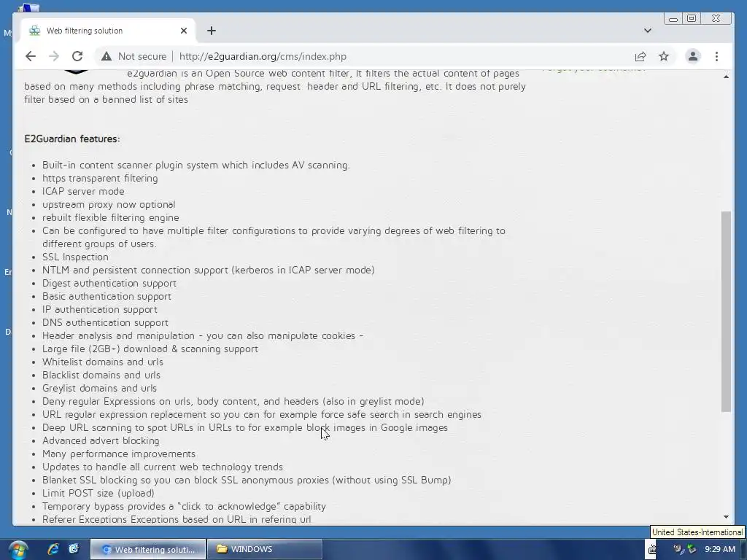747x560 pixels.
Task: View the Not secure site warning
Action: coord(134,56)
